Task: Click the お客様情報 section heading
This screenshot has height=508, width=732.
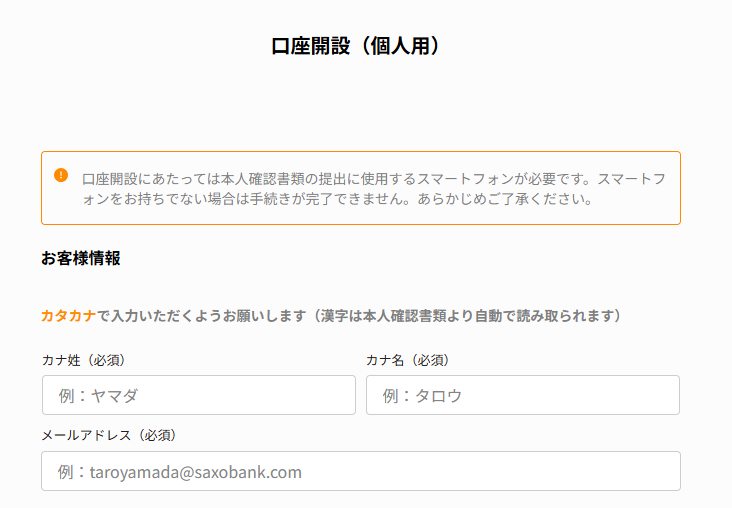Action: [81, 258]
